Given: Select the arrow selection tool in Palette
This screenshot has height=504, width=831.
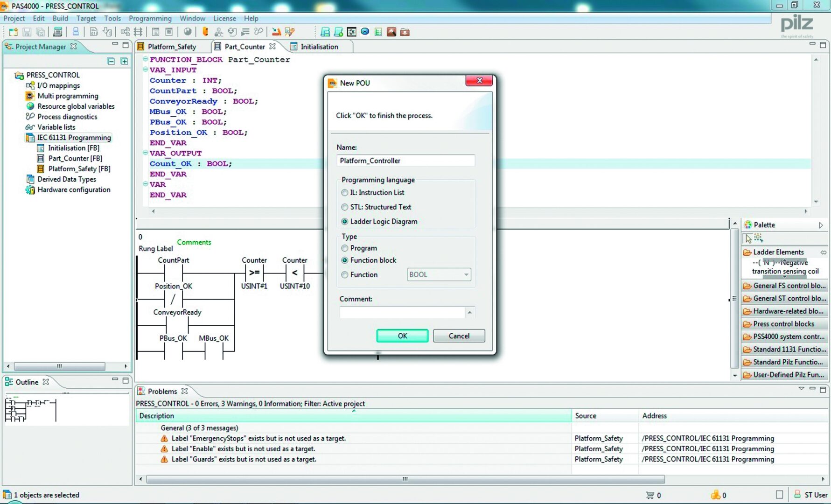Looking at the screenshot, I should (748, 238).
